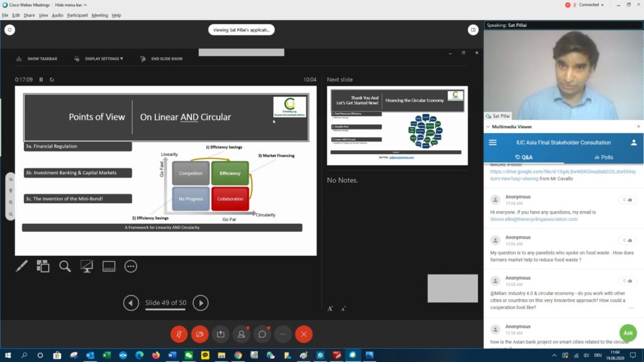The width and height of the screenshot is (644, 362).
Task: Open the See all slides grid
Action: click(x=43, y=266)
